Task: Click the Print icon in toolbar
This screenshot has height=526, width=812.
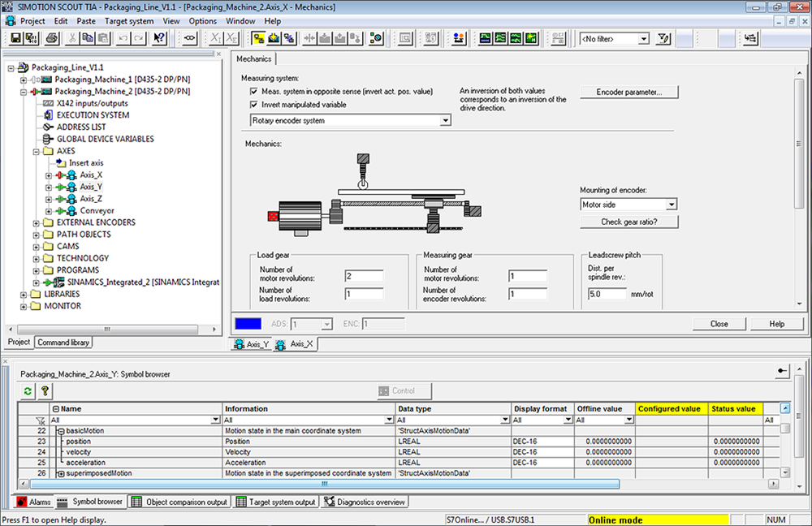Action: point(51,38)
